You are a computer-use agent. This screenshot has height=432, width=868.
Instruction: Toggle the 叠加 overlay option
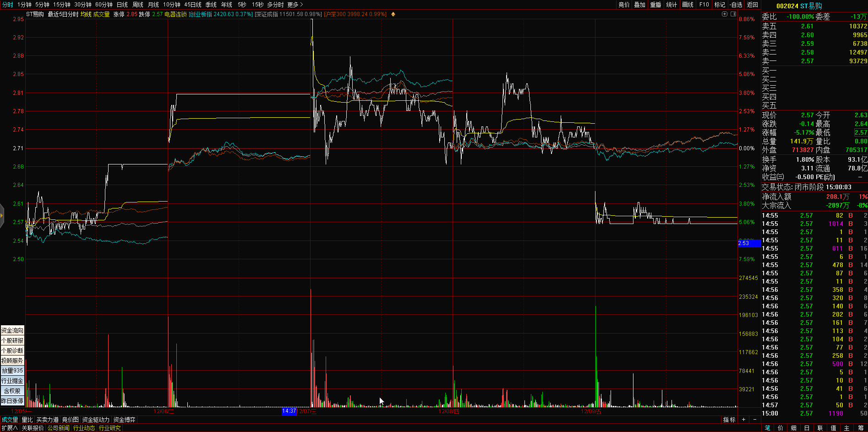pyautogui.click(x=640, y=5)
